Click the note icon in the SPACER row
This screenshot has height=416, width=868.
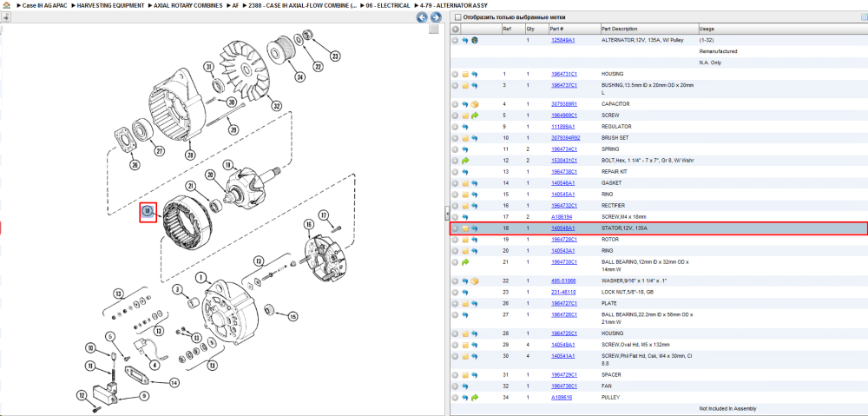coord(465,375)
